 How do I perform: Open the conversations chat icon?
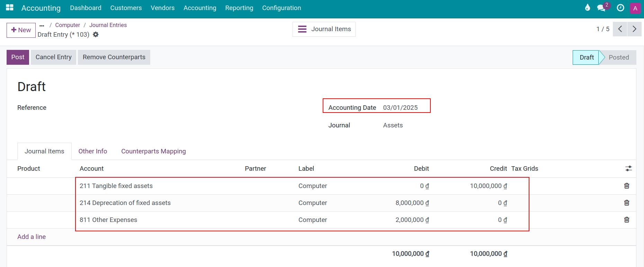pyautogui.click(x=602, y=8)
